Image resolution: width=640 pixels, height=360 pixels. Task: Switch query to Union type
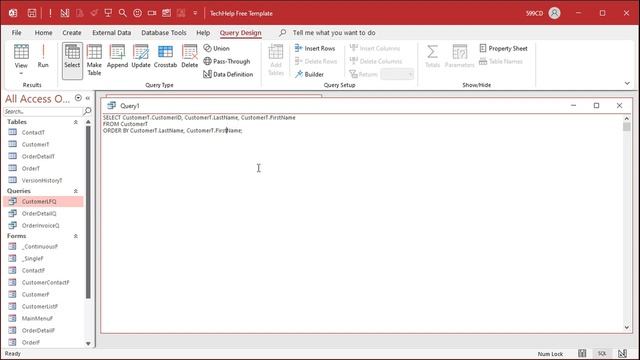tap(216, 48)
